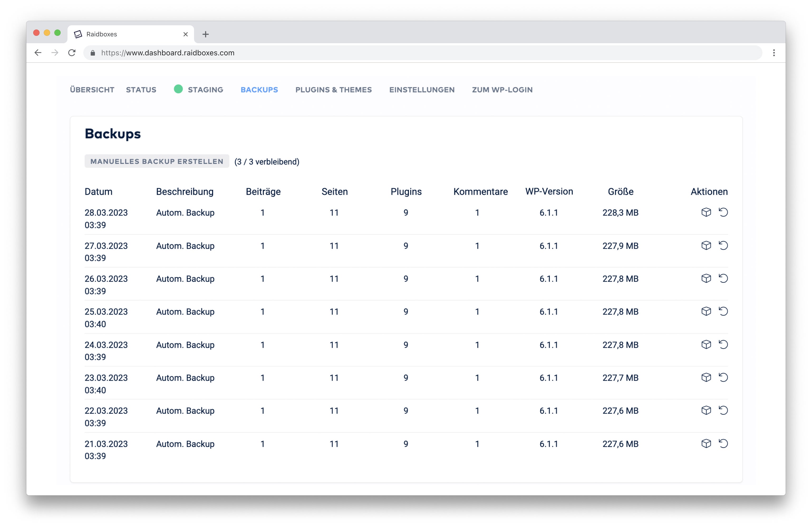Restore the backup from 26.03.2023
Image resolution: width=812 pixels, height=527 pixels.
pos(724,278)
